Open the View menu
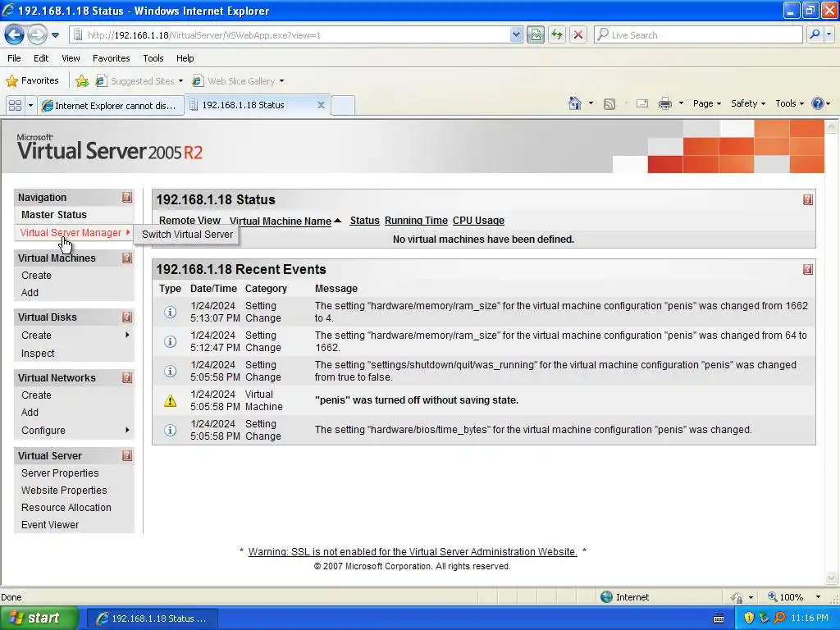Viewport: 840px width, 630px height. coord(71,58)
